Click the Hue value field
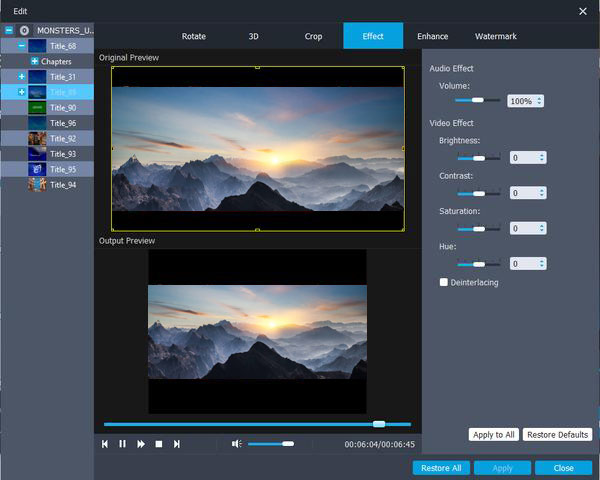The height and width of the screenshot is (480, 600). [528, 263]
